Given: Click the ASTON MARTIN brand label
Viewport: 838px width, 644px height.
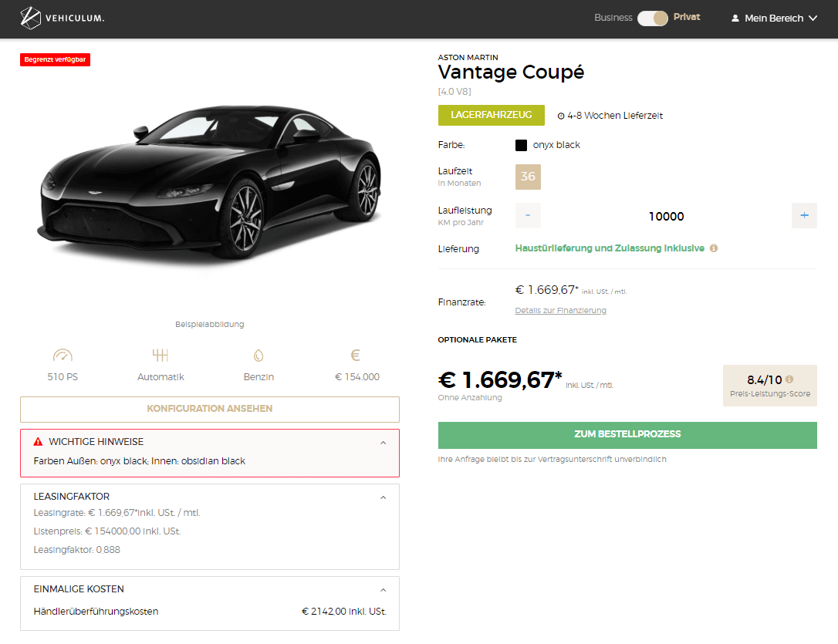Looking at the screenshot, I should point(468,57).
